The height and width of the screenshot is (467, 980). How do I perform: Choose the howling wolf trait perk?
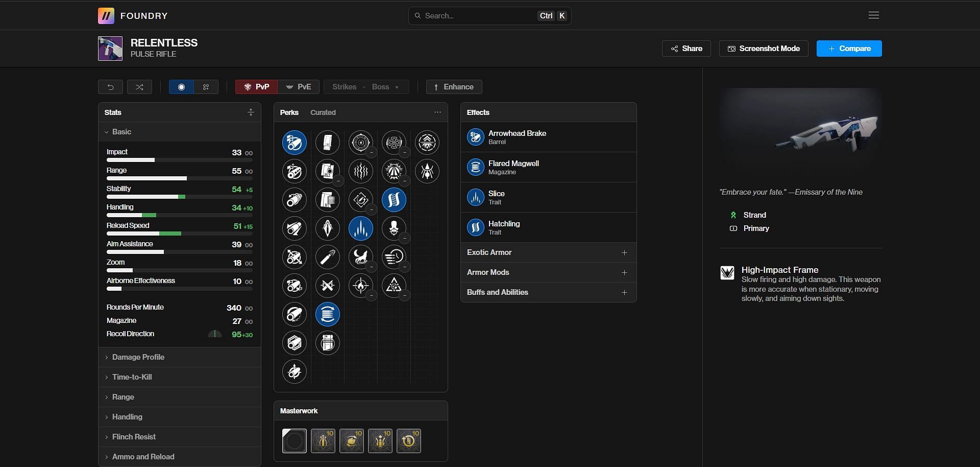click(361, 257)
